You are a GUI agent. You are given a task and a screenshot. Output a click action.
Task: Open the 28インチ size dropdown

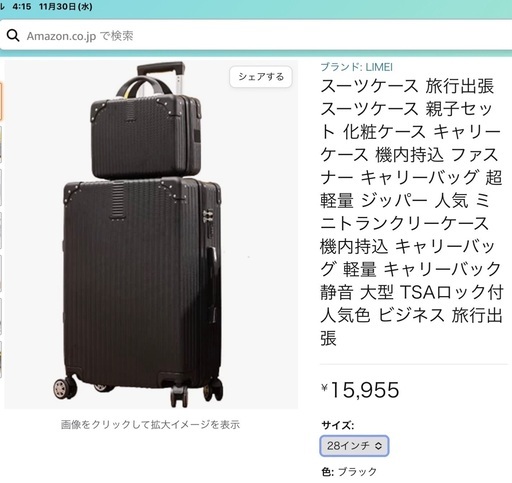354,446
